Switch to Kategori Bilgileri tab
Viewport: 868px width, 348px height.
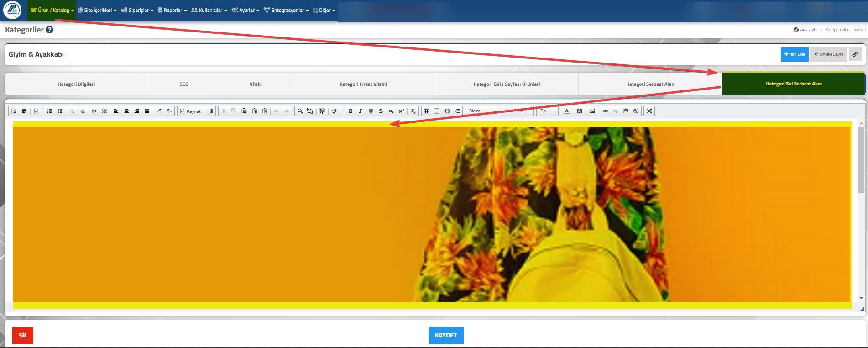pyautogui.click(x=77, y=84)
